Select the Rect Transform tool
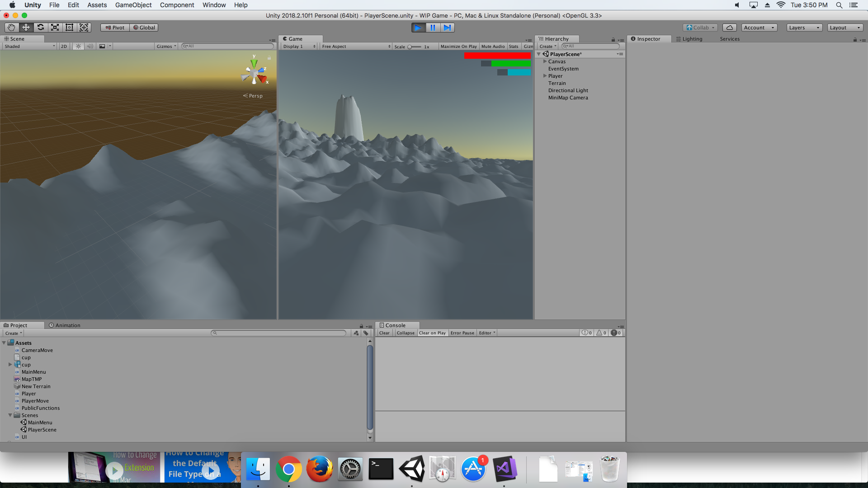This screenshot has width=868, height=488. 69,28
